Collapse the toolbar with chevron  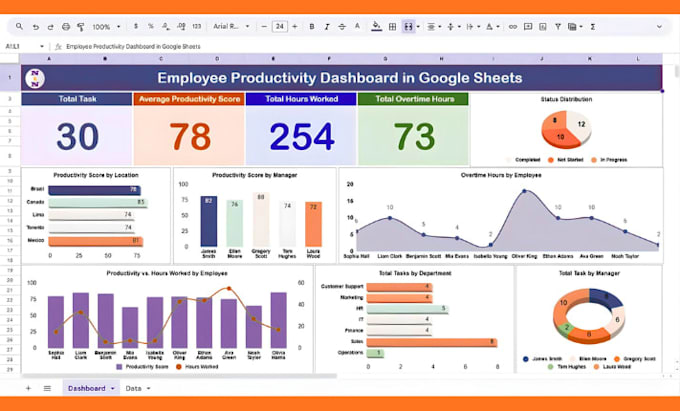[x=659, y=27]
